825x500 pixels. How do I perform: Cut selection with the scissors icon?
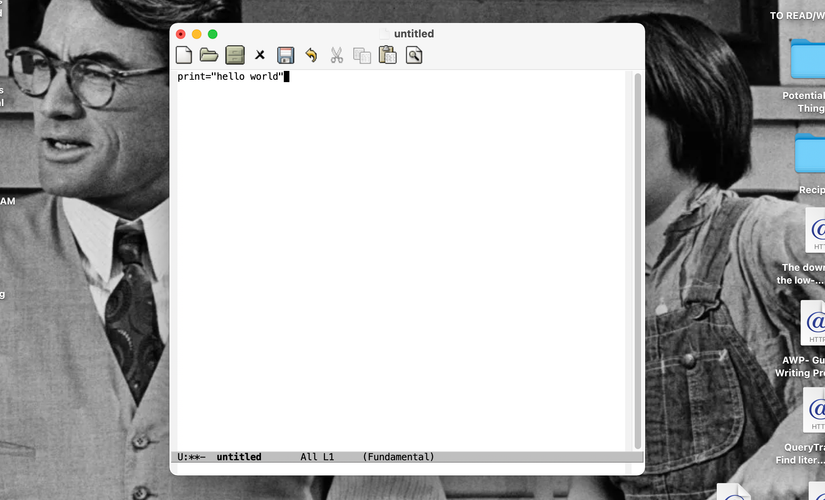pyautogui.click(x=336, y=55)
